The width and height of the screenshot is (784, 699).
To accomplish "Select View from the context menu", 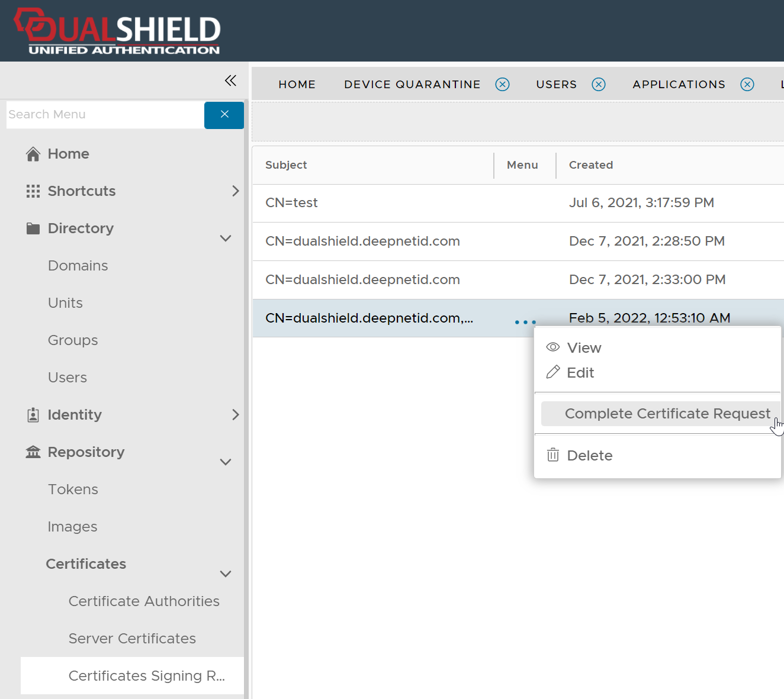I will (583, 348).
